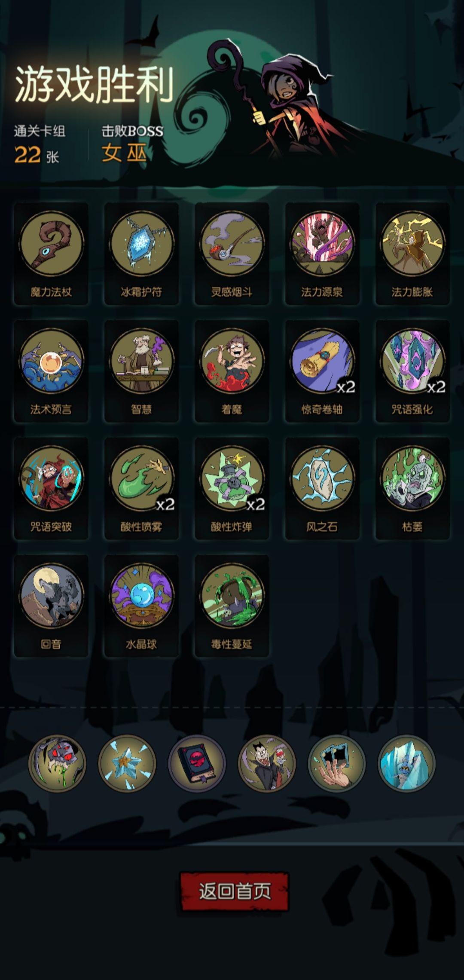Screen dimensions: 464x980
Task: Select the 水晶球 crystal ball card
Action: point(141,606)
